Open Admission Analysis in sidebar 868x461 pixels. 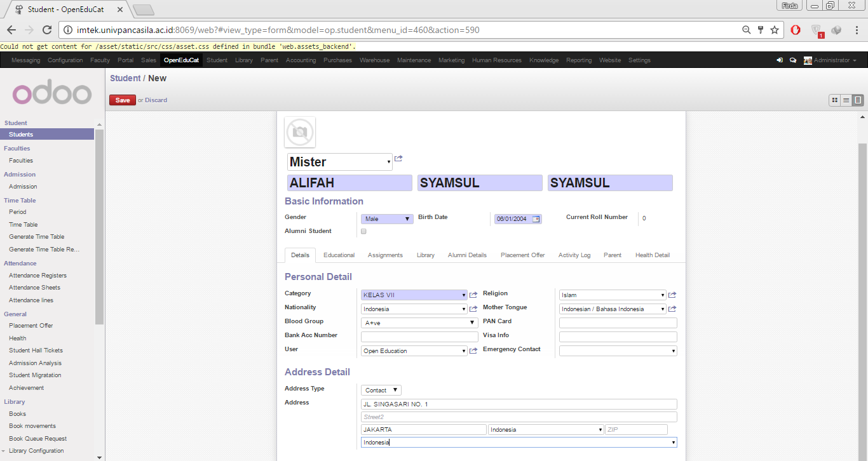pos(35,363)
